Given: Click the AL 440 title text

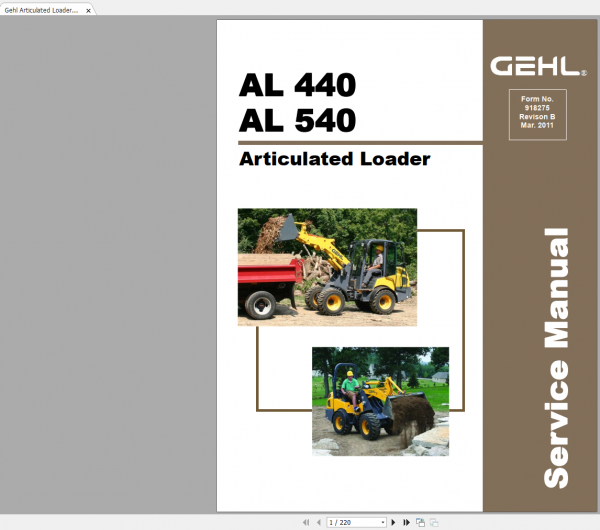Looking at the screenshot, I should click(x=298, y=85).
